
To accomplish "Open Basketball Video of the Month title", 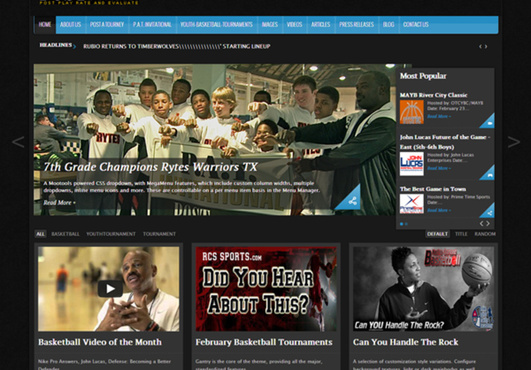I will coord(100,342).
